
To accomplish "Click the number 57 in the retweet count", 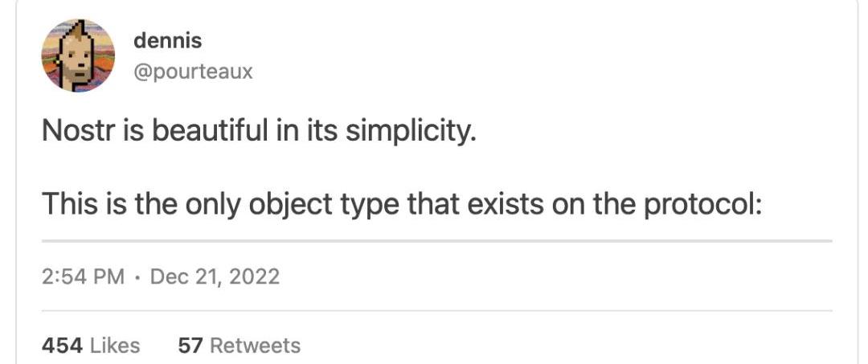I will pos(189,346).
